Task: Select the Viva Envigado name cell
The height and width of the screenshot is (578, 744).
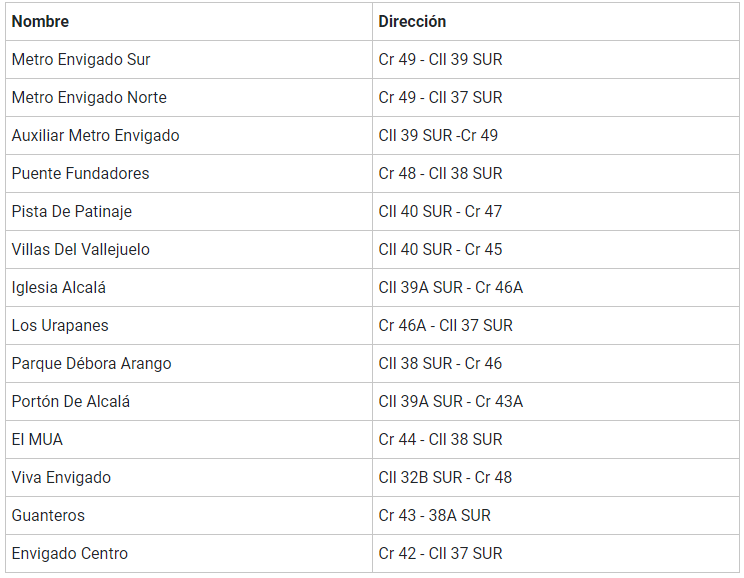Action: point(61,478)
